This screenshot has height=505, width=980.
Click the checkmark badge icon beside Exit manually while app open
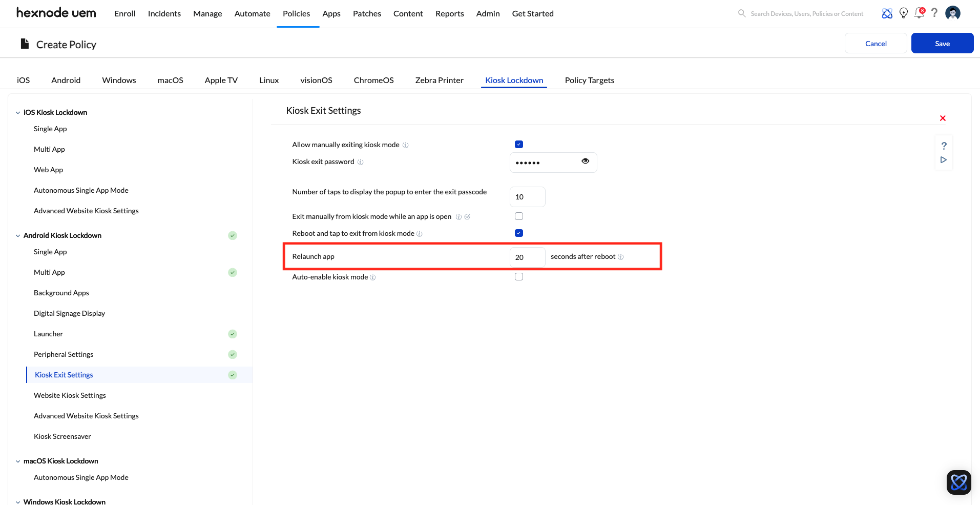click(467, 217)
